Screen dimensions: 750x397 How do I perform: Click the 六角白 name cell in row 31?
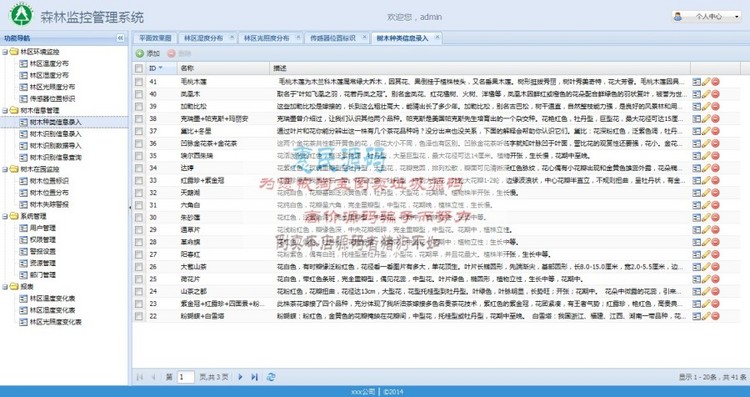click(190, 205)
